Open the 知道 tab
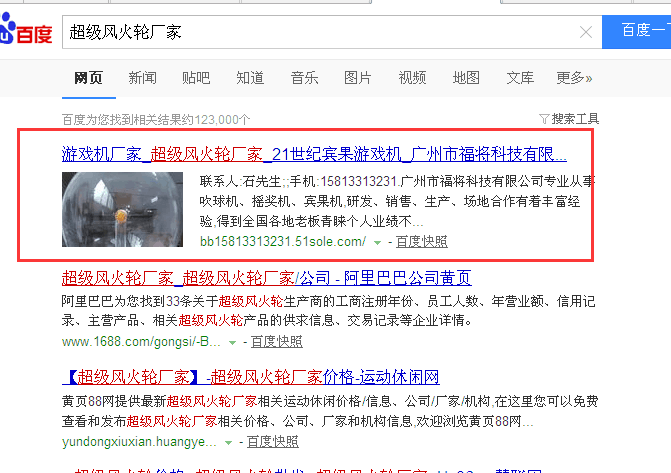This screenshot has width=671, height=473. click(x=250, y=78)
